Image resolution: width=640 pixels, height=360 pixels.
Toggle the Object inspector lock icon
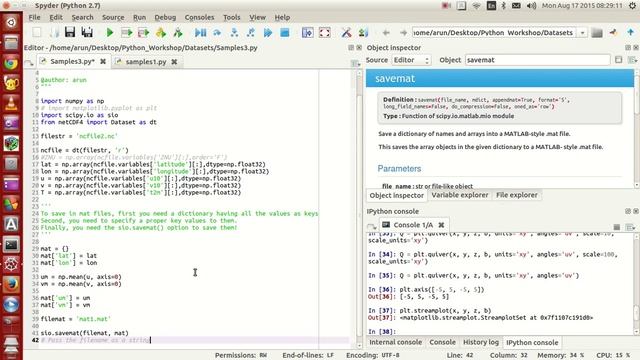[x=618, y=60]
